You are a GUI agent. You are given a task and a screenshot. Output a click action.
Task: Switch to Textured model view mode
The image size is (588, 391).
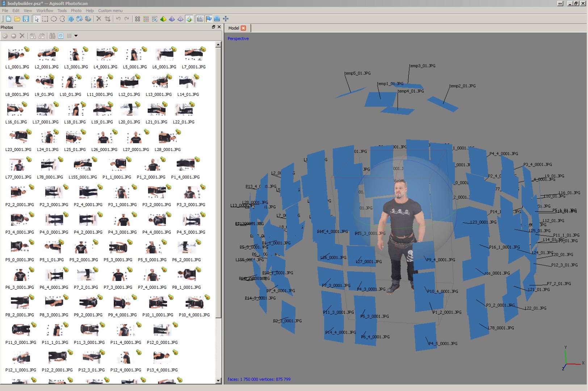point(189,19)
